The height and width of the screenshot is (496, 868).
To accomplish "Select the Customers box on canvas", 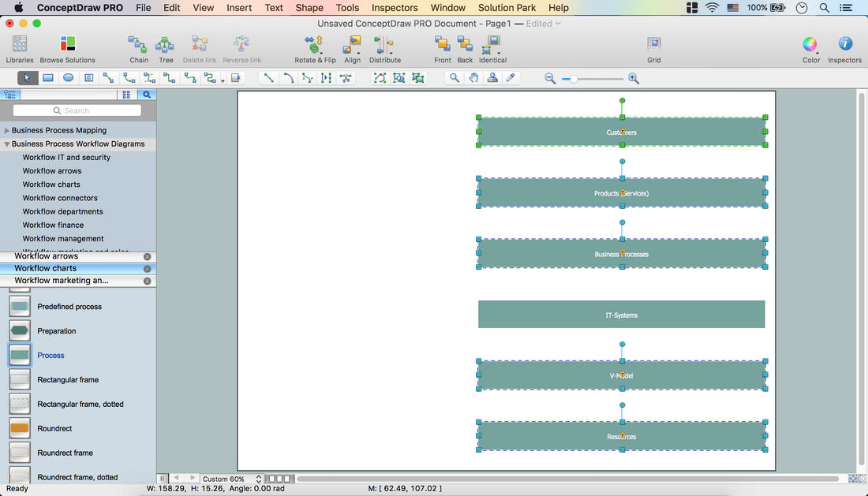I will (x=621, y=132).
